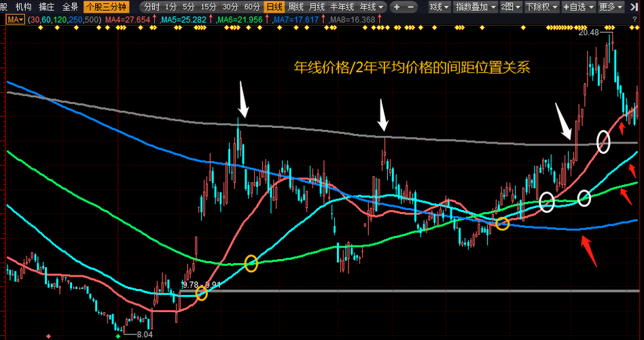Viewport: 644px width, 340px height.
Task: Click the 9.78 - 9.91 price range label
Action: (x=202, y=284)
